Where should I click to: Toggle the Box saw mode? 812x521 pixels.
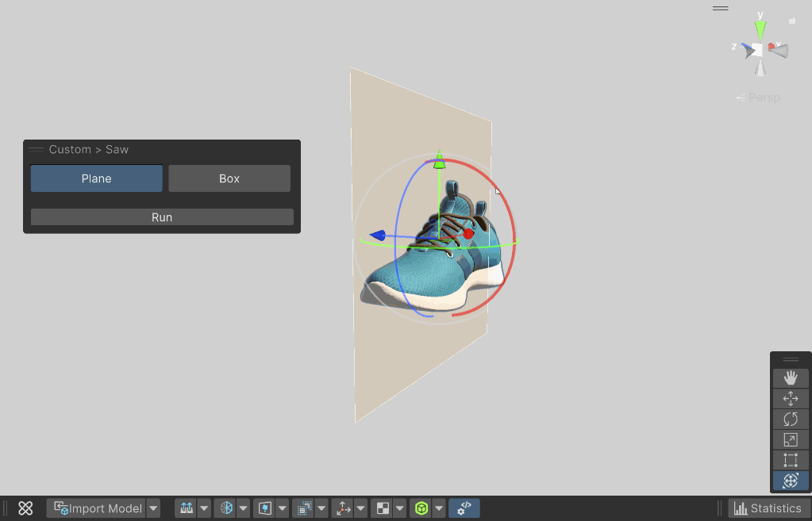229,178
